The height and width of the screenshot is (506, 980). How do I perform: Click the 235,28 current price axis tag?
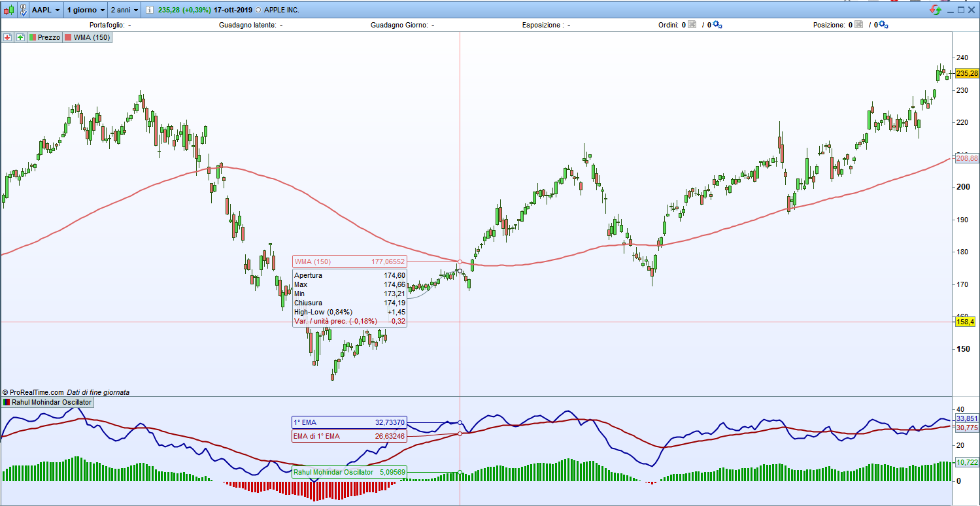click(x=967, y=73)
